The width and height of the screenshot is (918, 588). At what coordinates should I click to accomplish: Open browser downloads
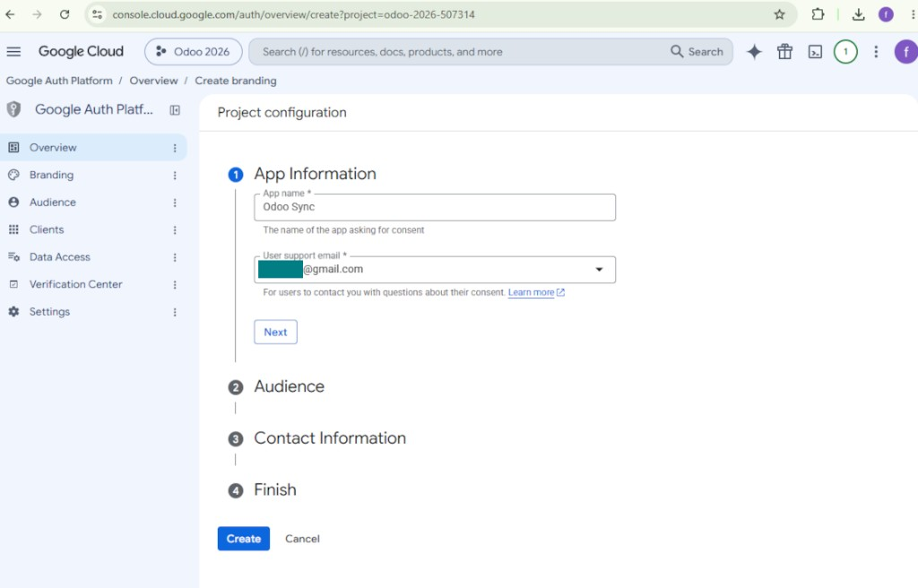[x=858, y=14]
